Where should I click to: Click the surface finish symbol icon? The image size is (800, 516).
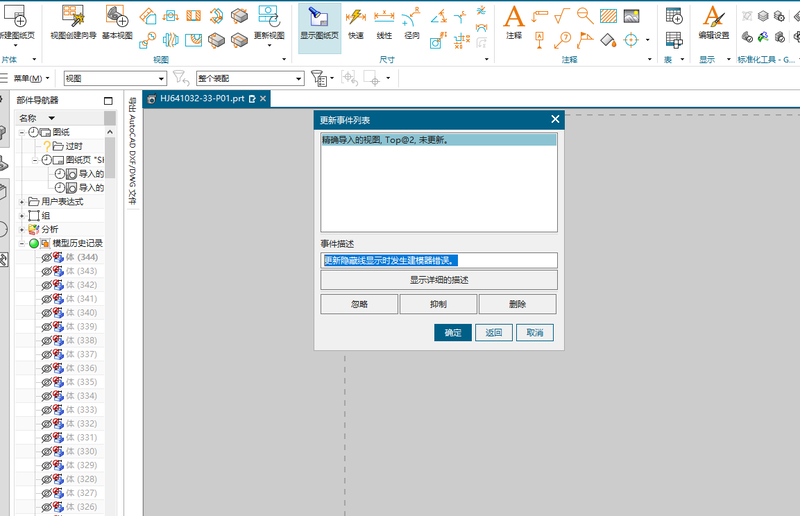pyautogui.click(x=562, y=16)
